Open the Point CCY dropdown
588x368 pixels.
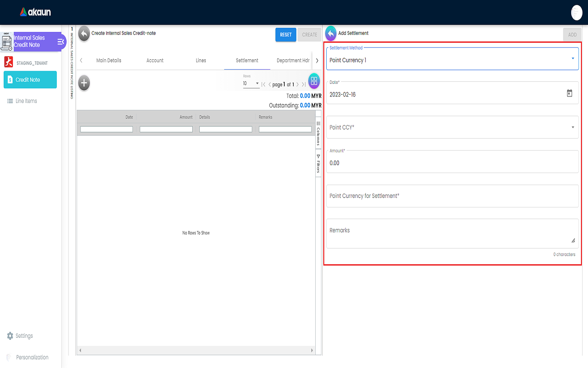click(x=572, y=128)
